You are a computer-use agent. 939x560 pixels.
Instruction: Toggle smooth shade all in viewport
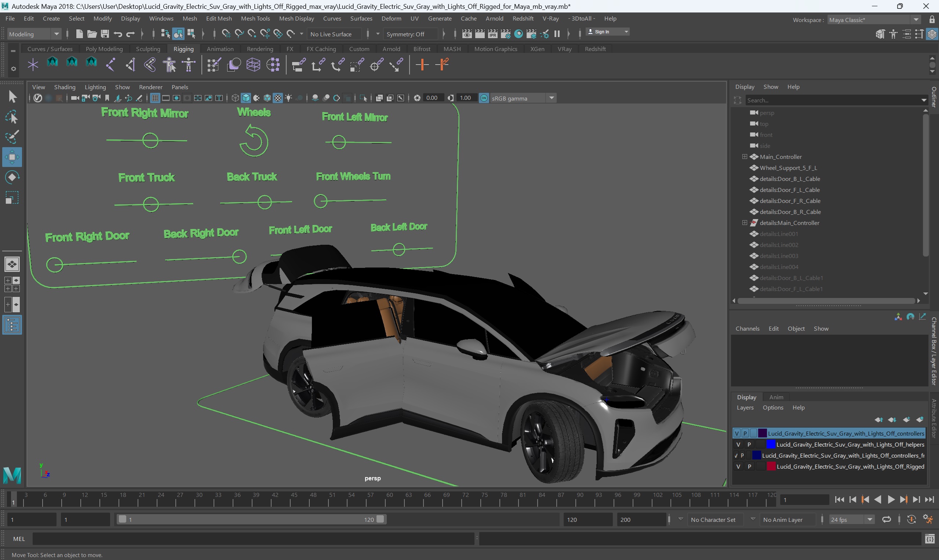coord(246,98)
